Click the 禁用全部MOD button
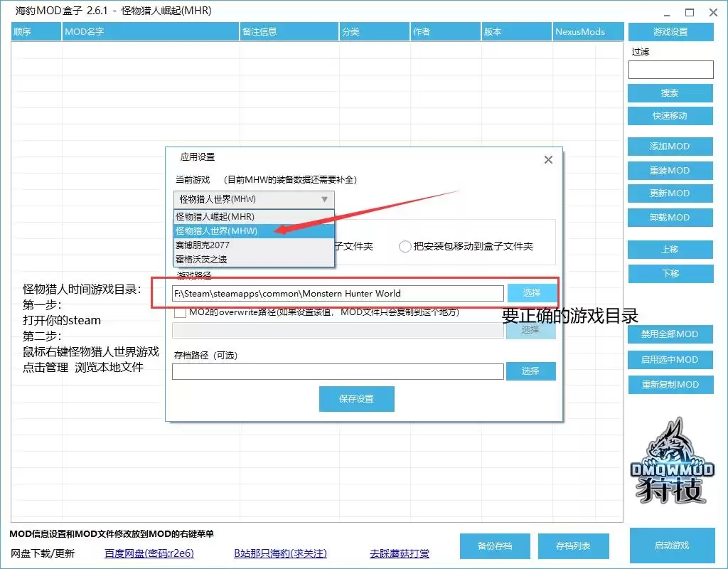The height and width of the screenshot is (569, 728). coord(670,334)
